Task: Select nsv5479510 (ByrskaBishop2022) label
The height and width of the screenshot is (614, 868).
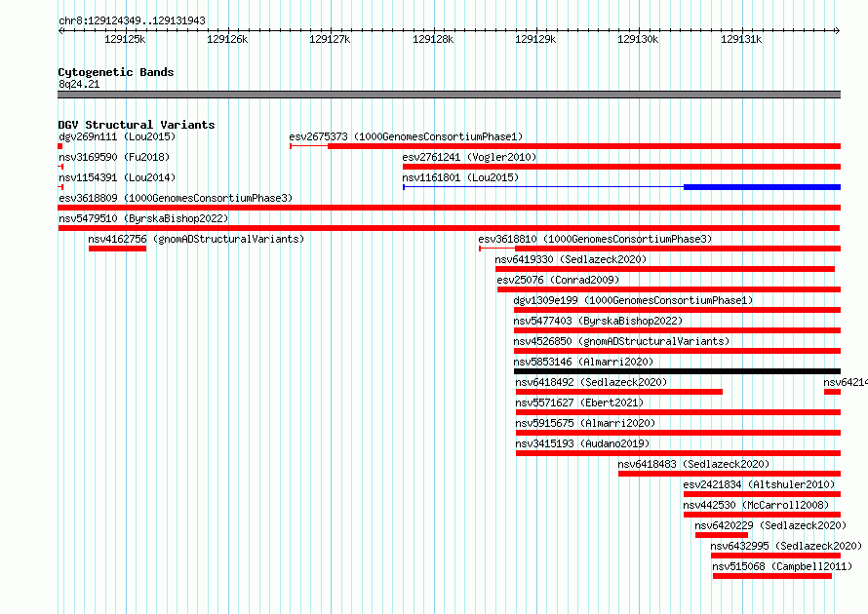Action: (143, 218)
